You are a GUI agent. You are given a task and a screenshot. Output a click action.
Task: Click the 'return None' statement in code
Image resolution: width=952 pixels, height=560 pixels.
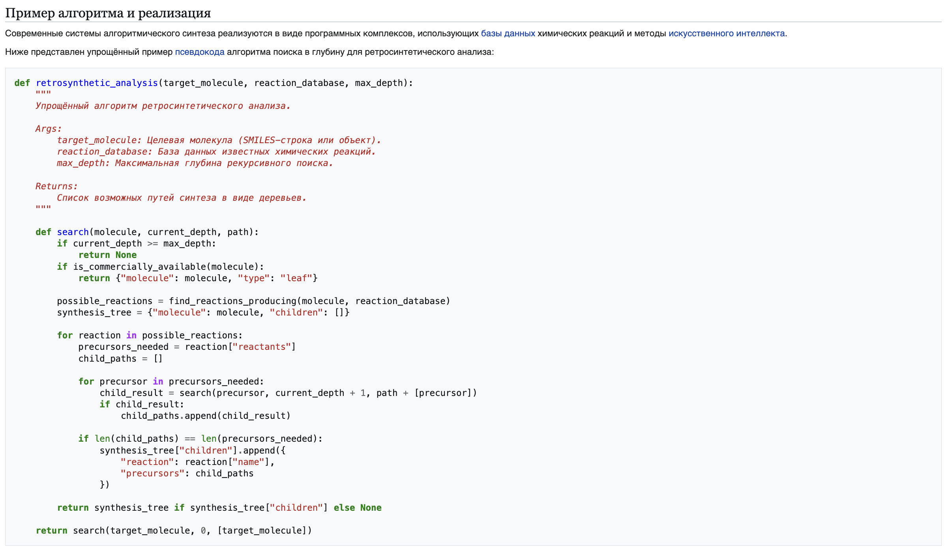pyautogui.click(x=107, y=255)
